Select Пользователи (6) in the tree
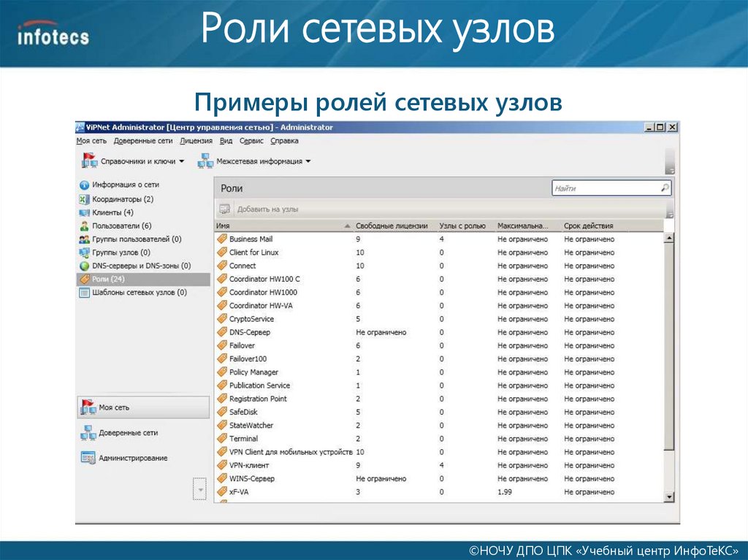The width and height of the screenshot is (748, 560). pyautogui.click(x=143, y=226)
